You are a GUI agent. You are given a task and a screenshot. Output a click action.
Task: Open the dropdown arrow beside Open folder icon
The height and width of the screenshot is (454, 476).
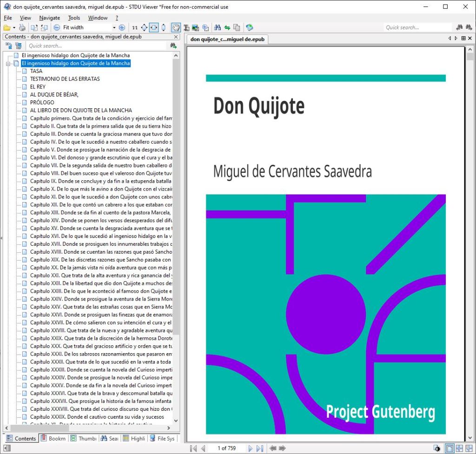14,27
